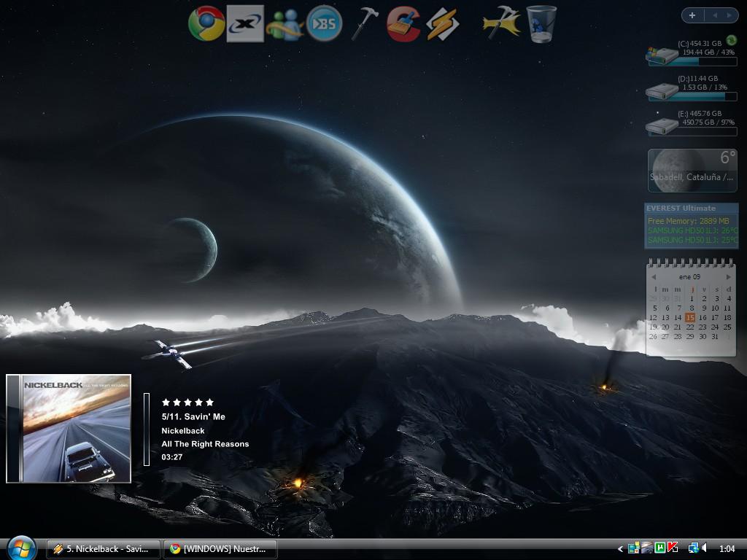Launch CCleaner from the dock

tap(403, 24)
